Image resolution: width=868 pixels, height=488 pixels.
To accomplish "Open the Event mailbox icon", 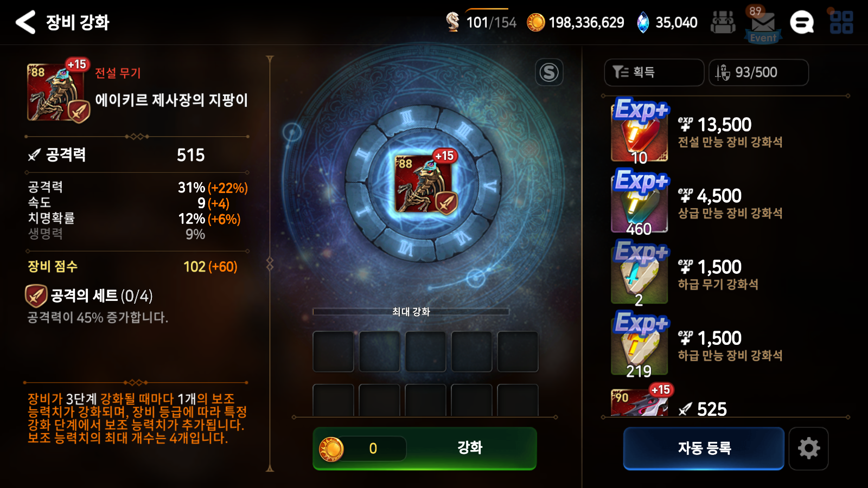I will (763, 24).
